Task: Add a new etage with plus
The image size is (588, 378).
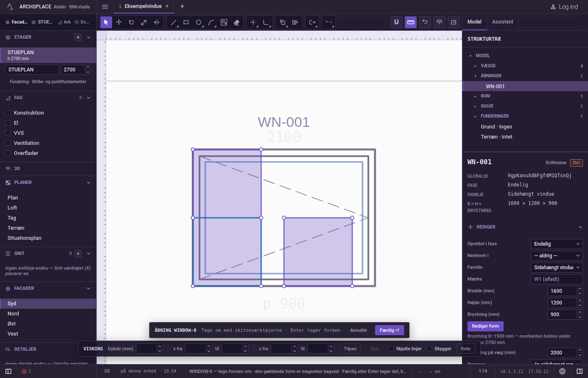Action: [x=78, y=37]
